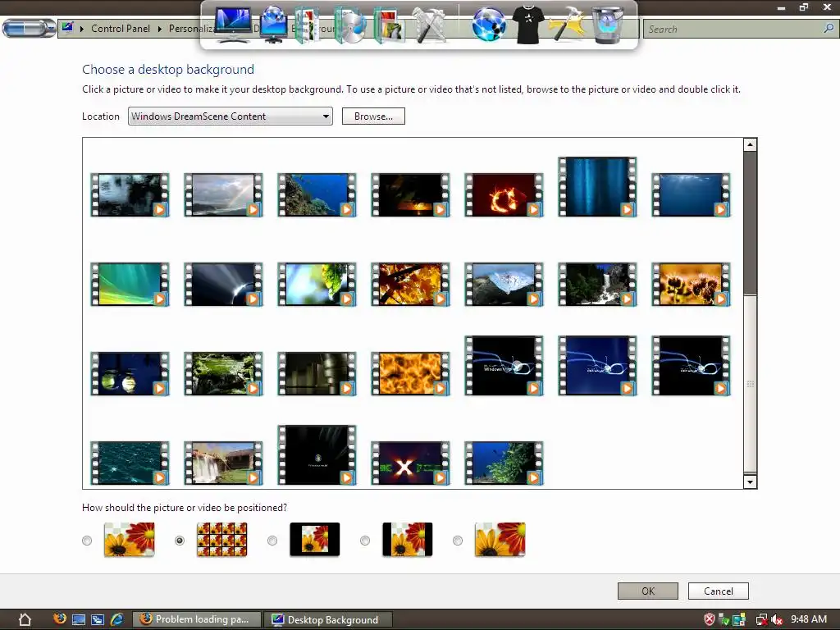Expand breadcrumb arrow after Control Panel
Viewport: 840px width, 630px height.
160,29
